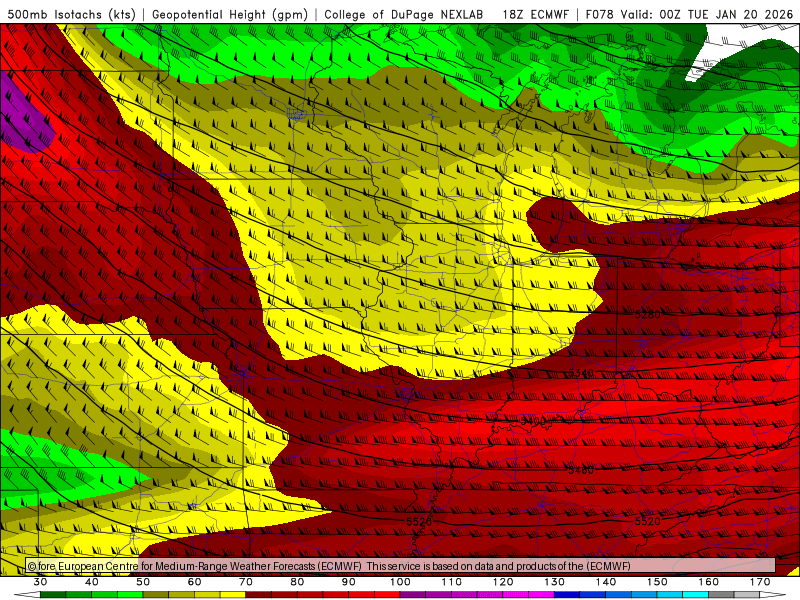The width and height of the screenshot is (800, 600).
Task: Click the 30 value on the color scale
Action: tap(40, 582)
